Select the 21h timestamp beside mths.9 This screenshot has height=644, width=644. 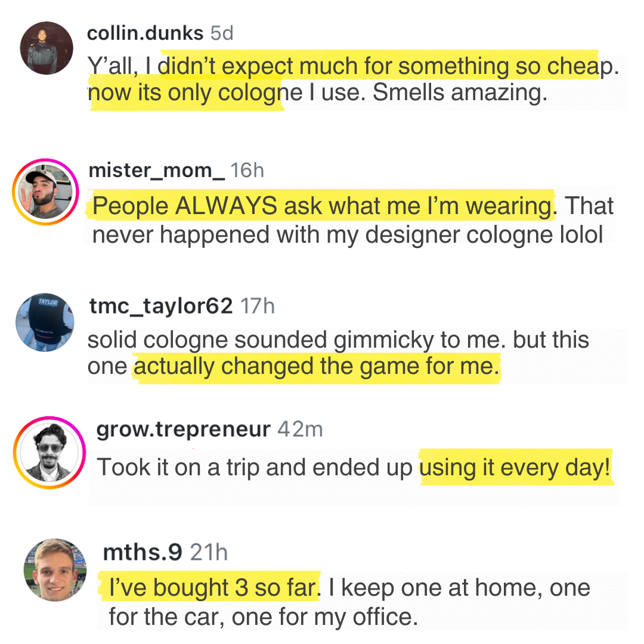(209, 552)
